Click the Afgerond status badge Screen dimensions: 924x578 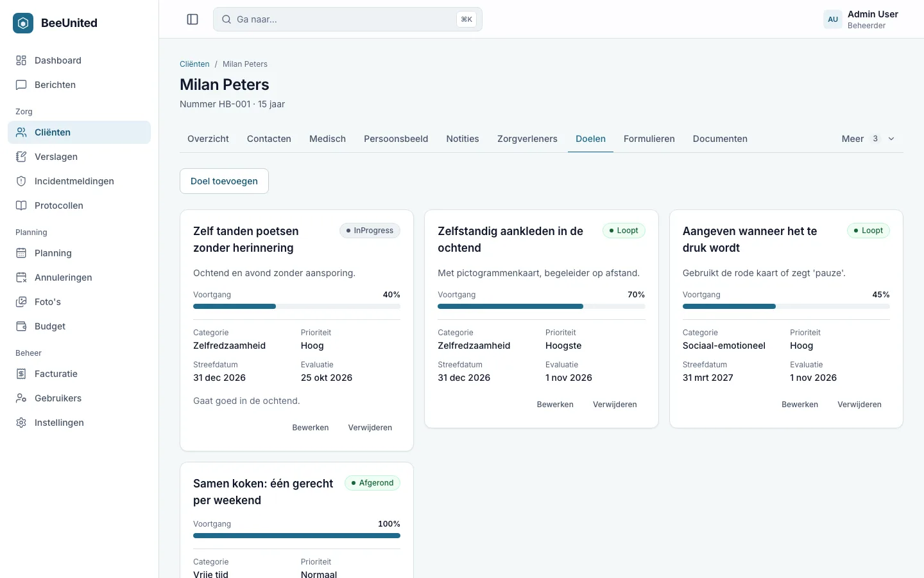point(372,483)
